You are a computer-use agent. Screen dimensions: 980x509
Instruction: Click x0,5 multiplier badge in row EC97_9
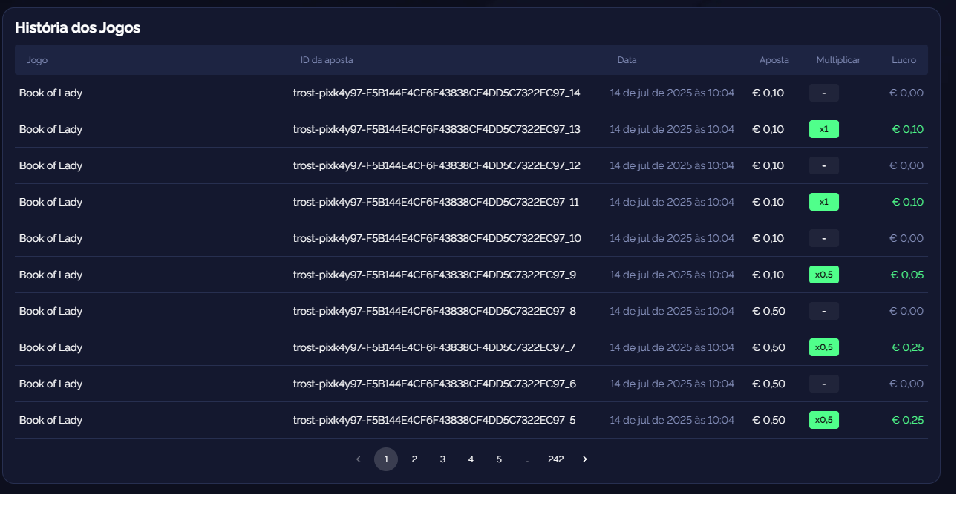(x=824, y=275)
